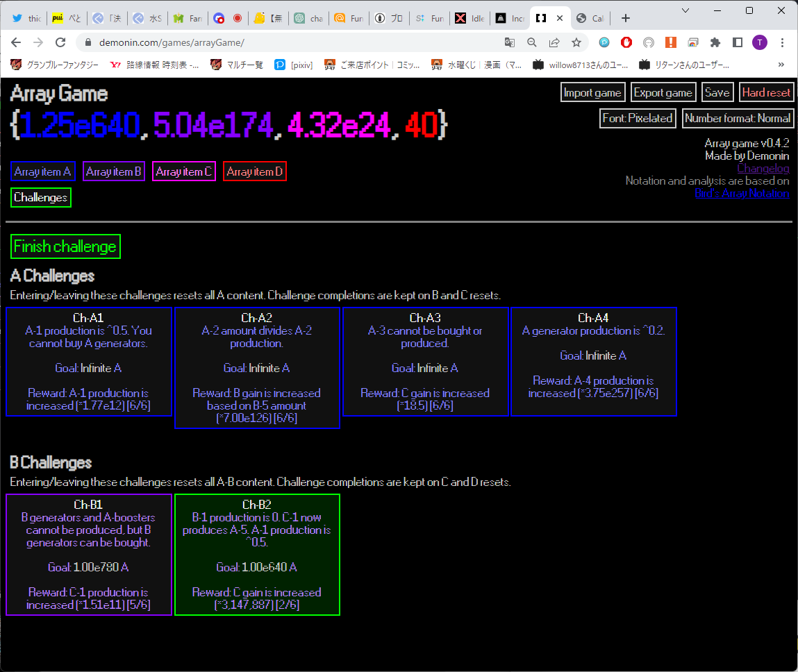Toggle the Font: Pixelated setting

(x=638, y=119)
